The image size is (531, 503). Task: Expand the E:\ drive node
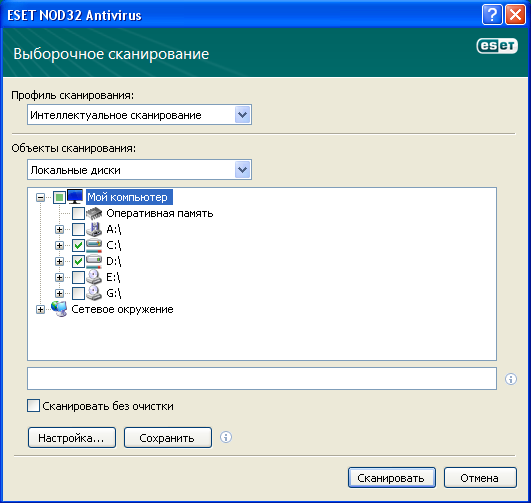tap(59, 277)
